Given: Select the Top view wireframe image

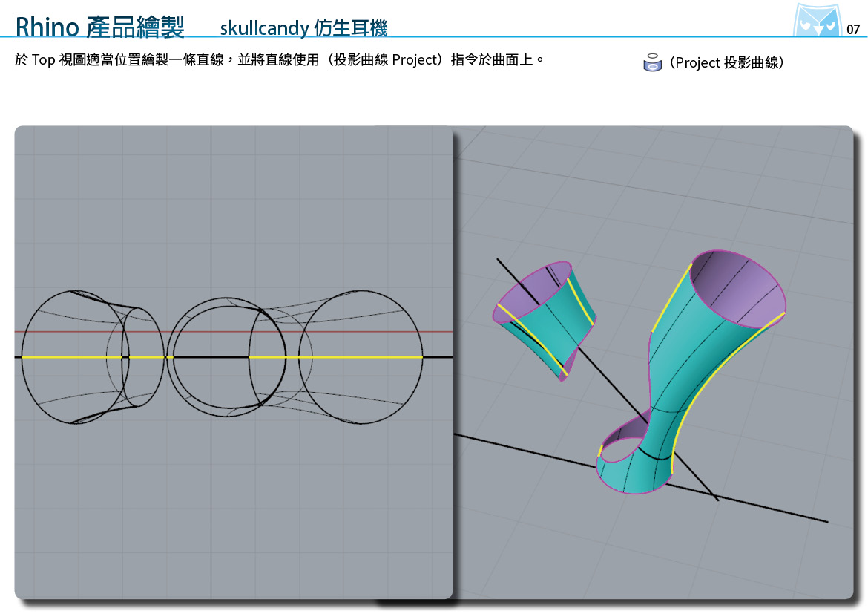Looking at the screenshot, I should point(234,362).
